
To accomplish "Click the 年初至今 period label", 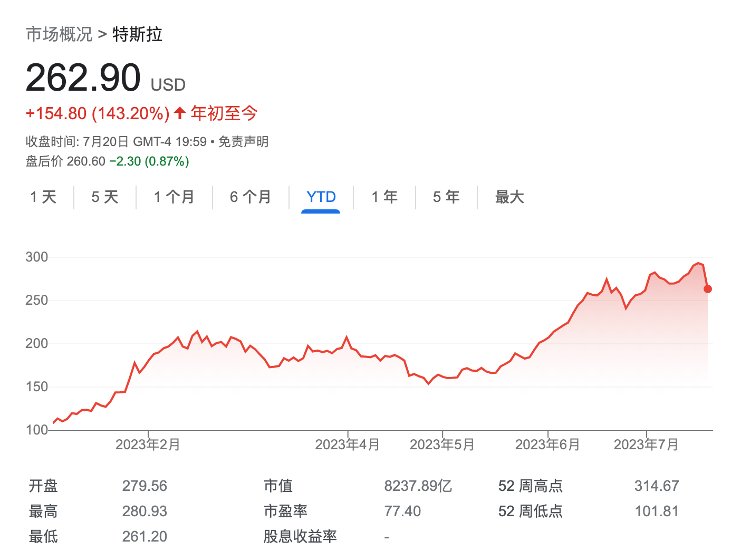I will click(224, 113).
